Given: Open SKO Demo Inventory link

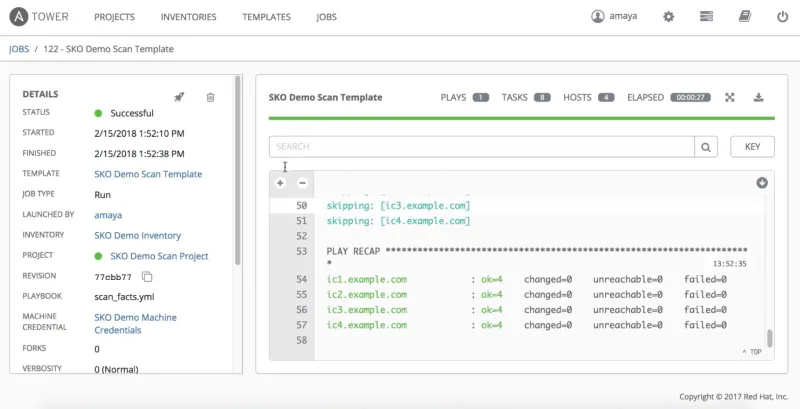Looking at the screenshot, I should pyautogui.click(x=137, y=235).
